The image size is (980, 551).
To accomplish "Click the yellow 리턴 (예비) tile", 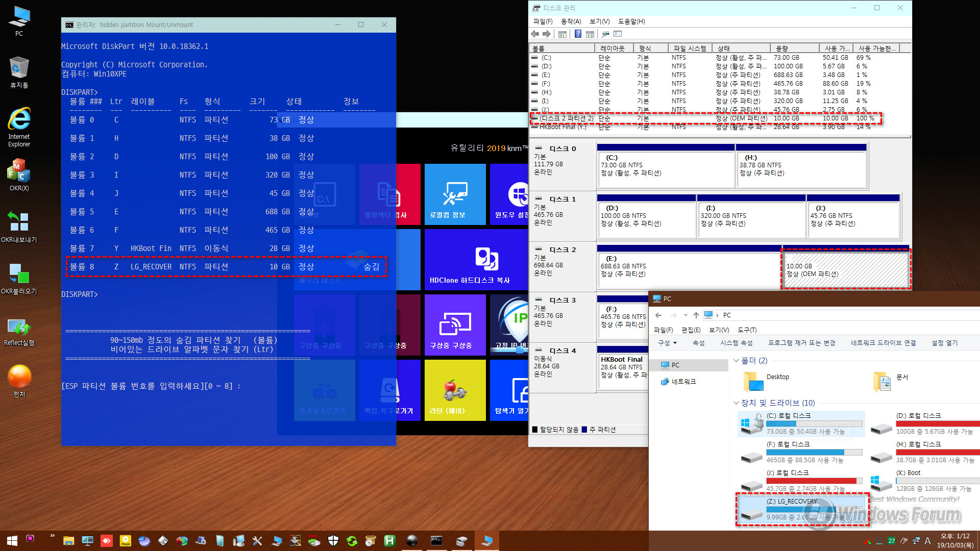I will click(x=455, y=390).
